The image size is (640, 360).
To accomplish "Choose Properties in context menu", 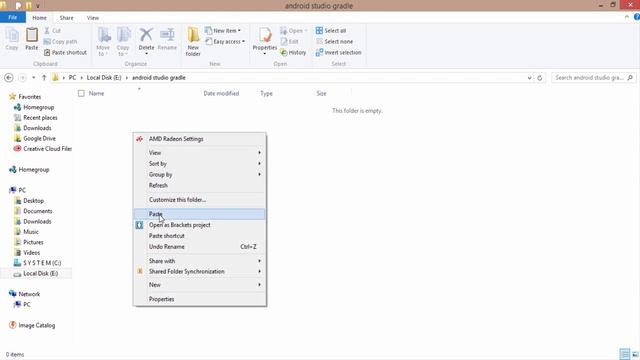I will (200, 299).
